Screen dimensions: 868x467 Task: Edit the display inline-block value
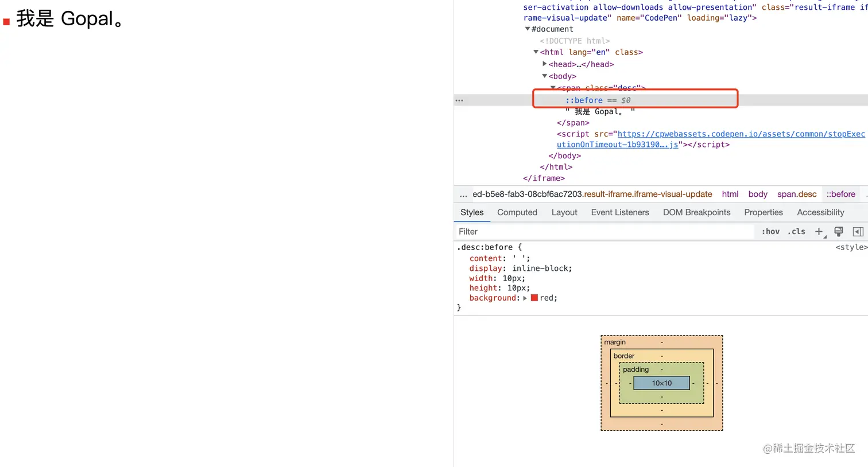[540, 268]
